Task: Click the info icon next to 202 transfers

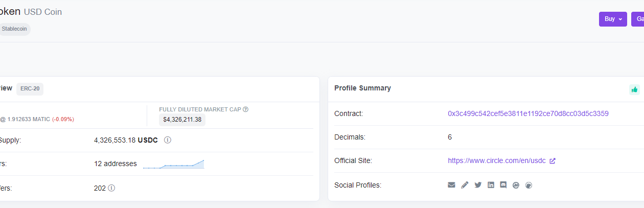Action: (111, 188)
